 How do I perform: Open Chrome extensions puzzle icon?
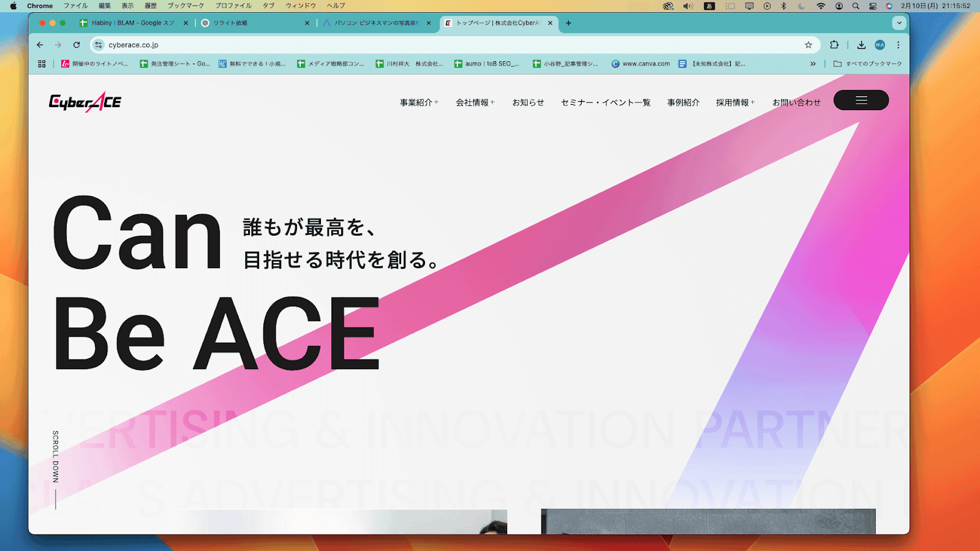click(x=834, y=45)
